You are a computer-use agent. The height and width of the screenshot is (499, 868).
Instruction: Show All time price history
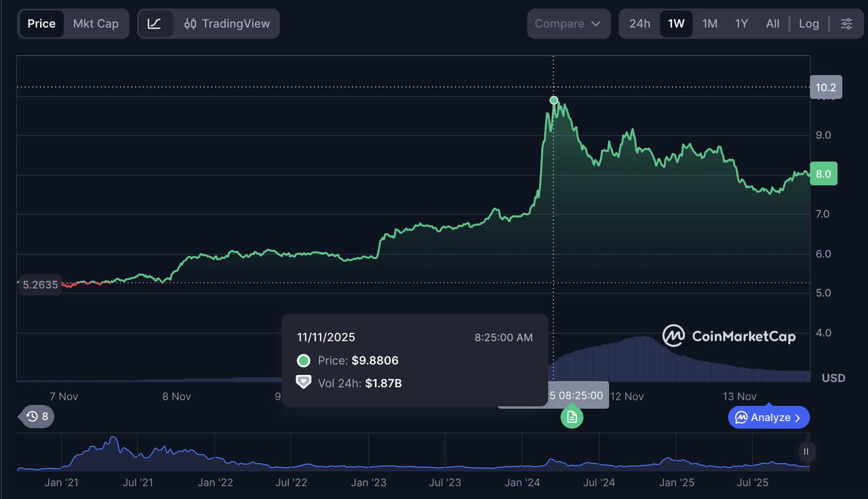click(x=772, y=24)
